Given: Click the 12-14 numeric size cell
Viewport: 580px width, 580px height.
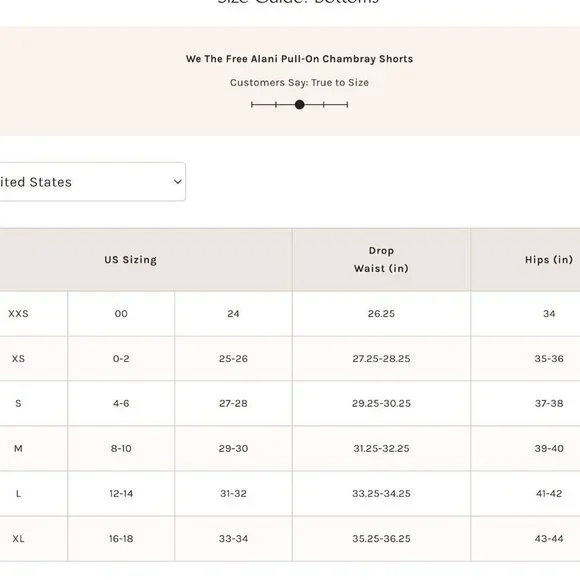Looking at the screenshot, I should tap(121, 493).
